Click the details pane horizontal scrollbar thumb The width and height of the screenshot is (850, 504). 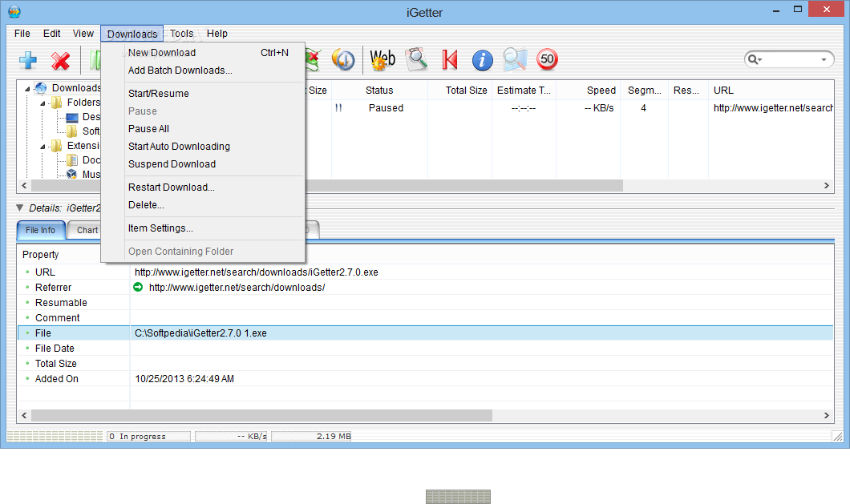[262, 416]
